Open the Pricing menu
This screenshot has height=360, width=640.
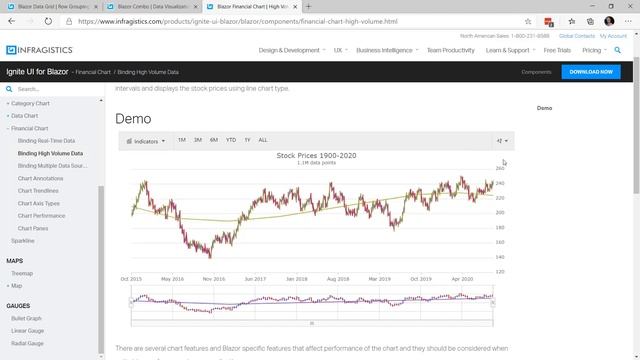click(x=594, y=50)
